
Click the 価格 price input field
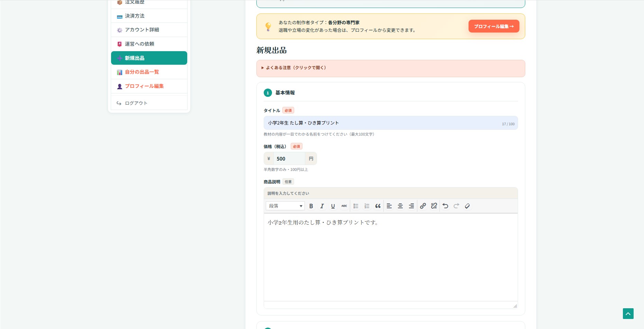click(289, 159)
